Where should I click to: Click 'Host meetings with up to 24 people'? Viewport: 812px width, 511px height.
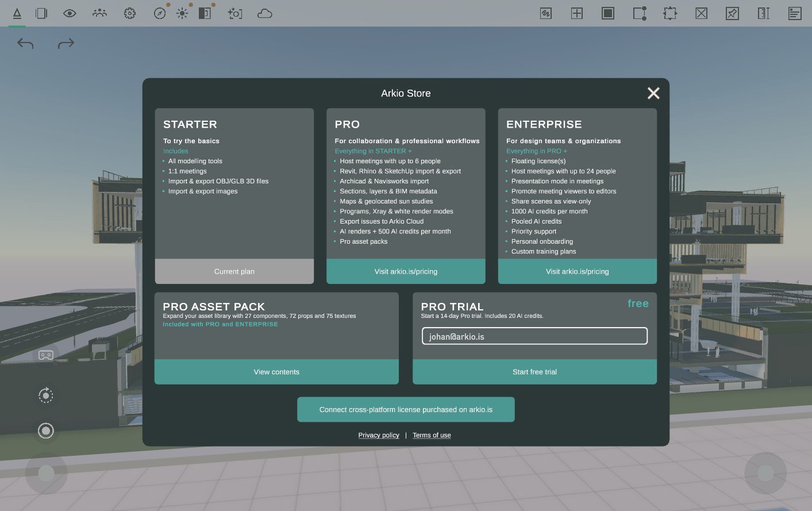point(564,171)
